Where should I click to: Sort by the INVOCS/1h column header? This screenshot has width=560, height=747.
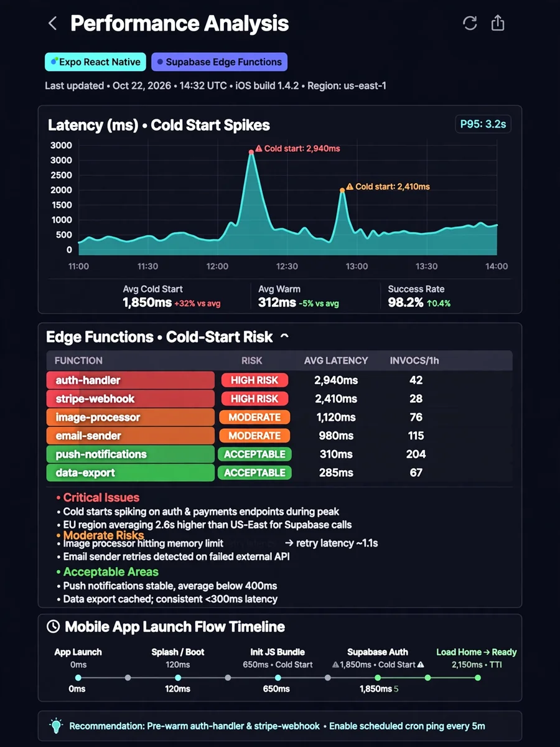pos(414,360)
